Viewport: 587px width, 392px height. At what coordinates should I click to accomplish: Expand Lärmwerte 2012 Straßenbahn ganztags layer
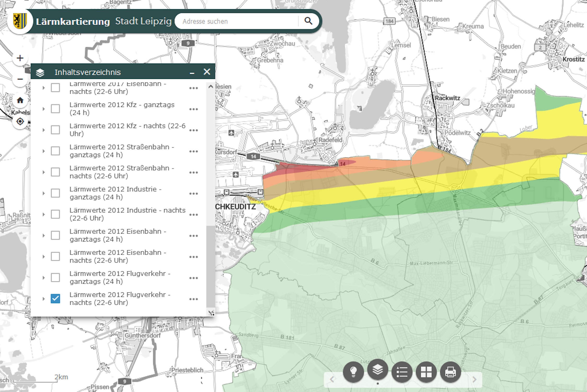[44, 151]
